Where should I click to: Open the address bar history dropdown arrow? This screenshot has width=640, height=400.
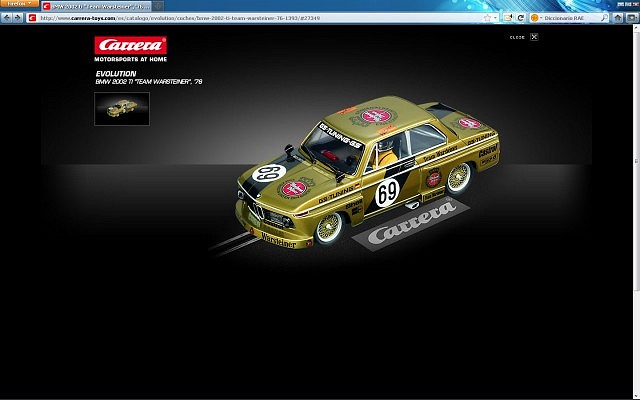tap(495, 18)
